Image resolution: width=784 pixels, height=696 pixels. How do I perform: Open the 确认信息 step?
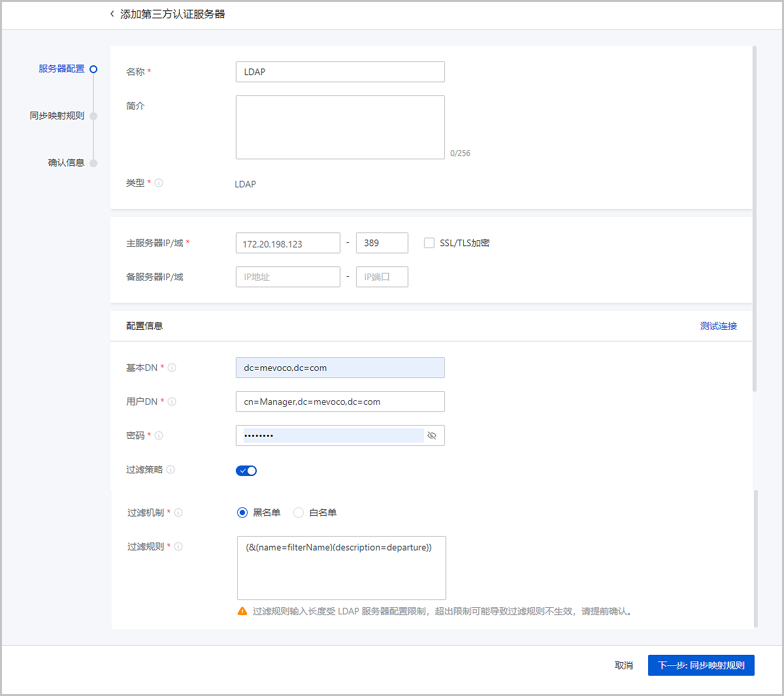coord(66,163)
